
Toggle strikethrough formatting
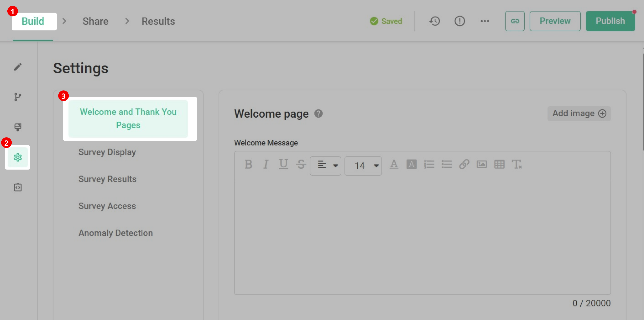301,164
